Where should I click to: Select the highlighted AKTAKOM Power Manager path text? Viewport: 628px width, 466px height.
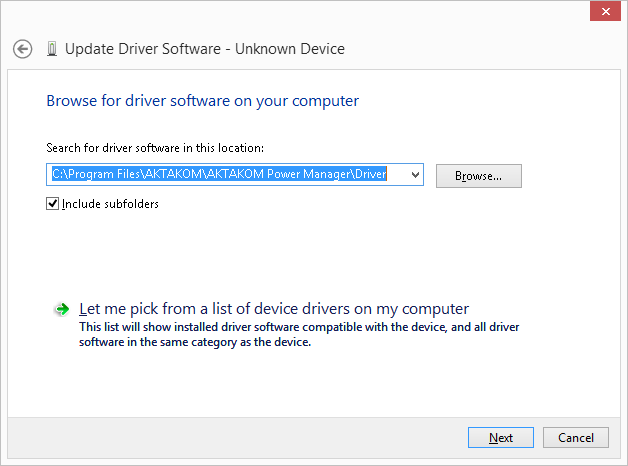[x=219, y=174]
